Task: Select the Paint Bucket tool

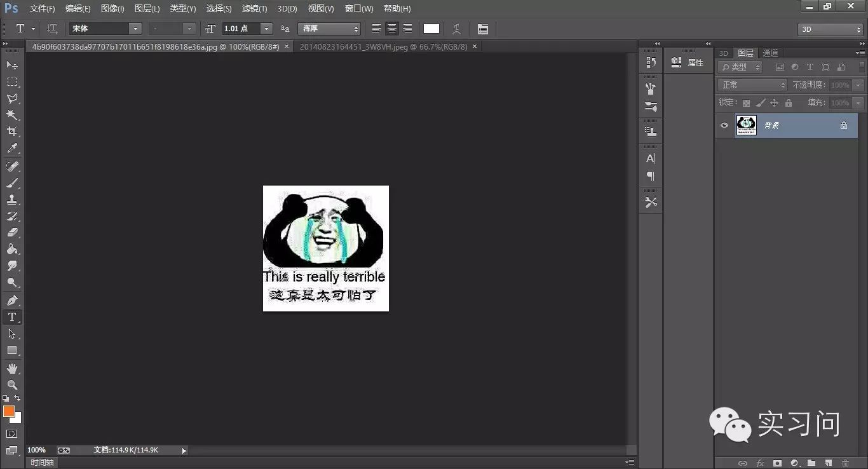Action: [x=12, y=249]
